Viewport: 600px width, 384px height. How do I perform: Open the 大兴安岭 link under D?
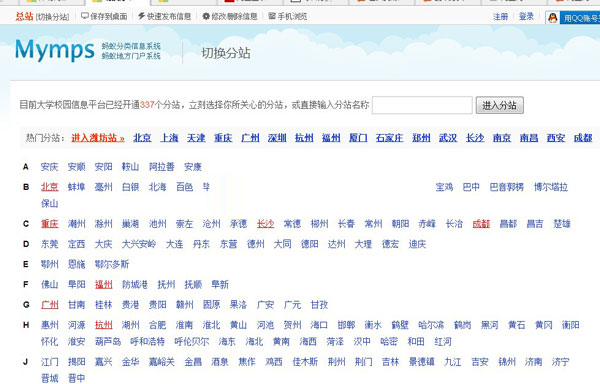tap(139, 244)
